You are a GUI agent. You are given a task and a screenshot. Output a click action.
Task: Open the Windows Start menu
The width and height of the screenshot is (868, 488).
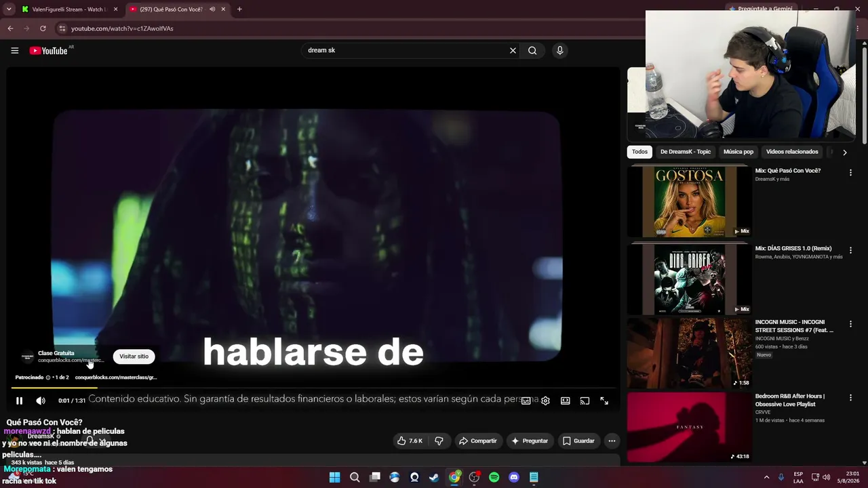pyautogui.click(x=334, y=477)
